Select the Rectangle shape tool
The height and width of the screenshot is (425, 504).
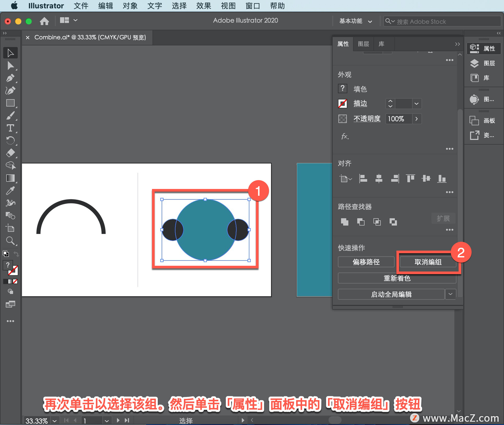tap(10, 103)
